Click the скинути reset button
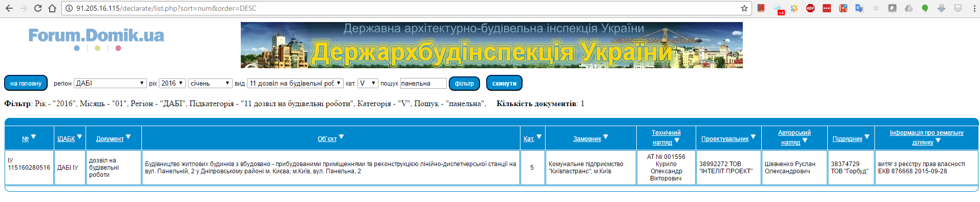Viewport: 980px width, 202px height. pos(504,83)
